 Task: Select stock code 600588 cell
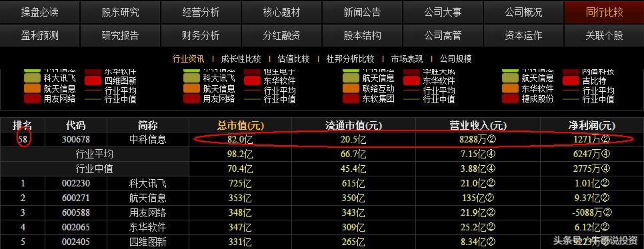point(76,212)
